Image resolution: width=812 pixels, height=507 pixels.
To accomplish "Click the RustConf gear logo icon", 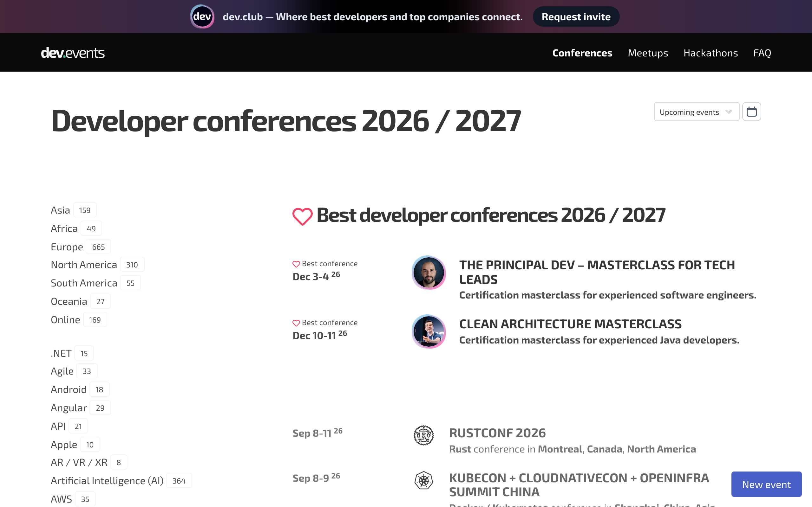I will (423, 435).
